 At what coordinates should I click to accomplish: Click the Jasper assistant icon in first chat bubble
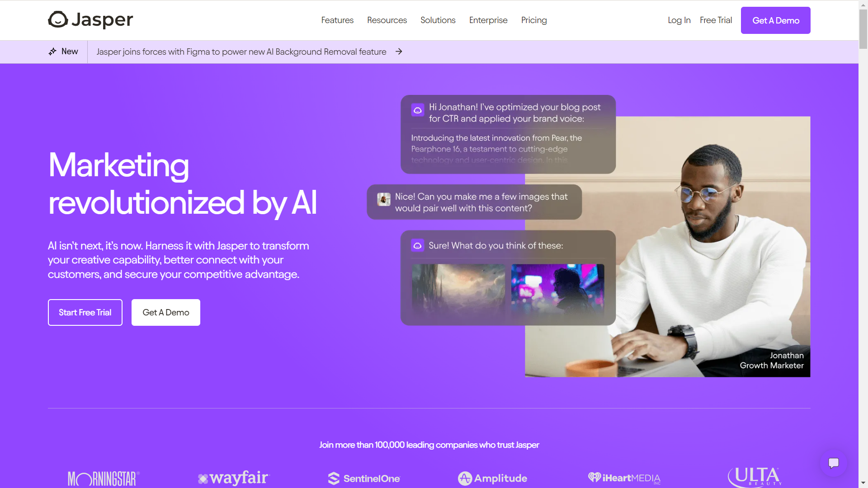coord(418,110)
